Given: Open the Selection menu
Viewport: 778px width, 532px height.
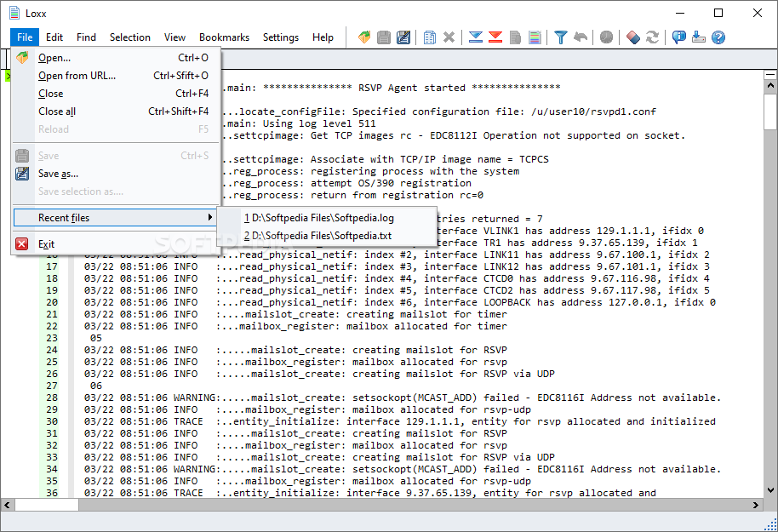Looking at the screenshot, I should coord(130,37).
